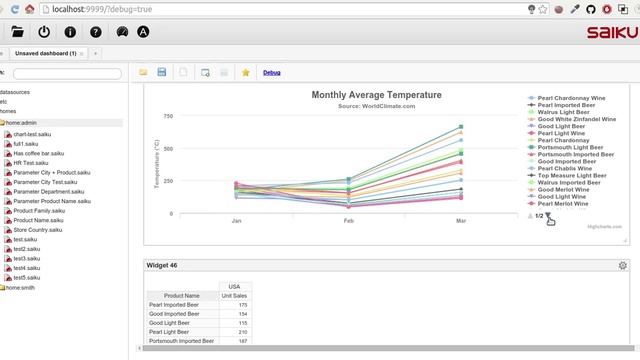
Task: Reload the page in browser
Action: [15, 9]
